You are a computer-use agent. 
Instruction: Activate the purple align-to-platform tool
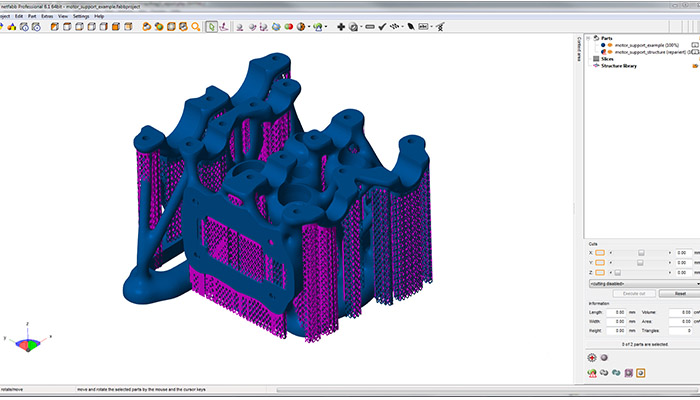point(224,27)
